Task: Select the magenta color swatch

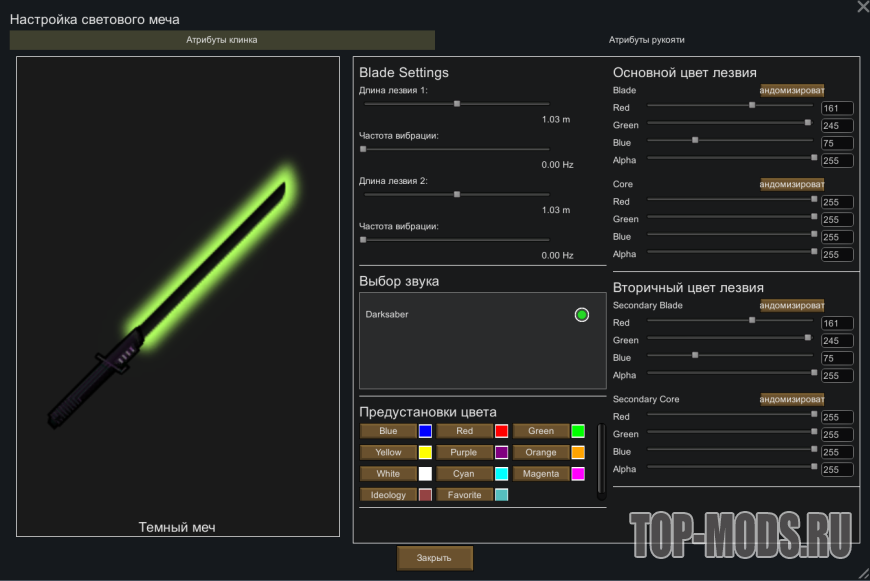Action: [x=578, y=474]
